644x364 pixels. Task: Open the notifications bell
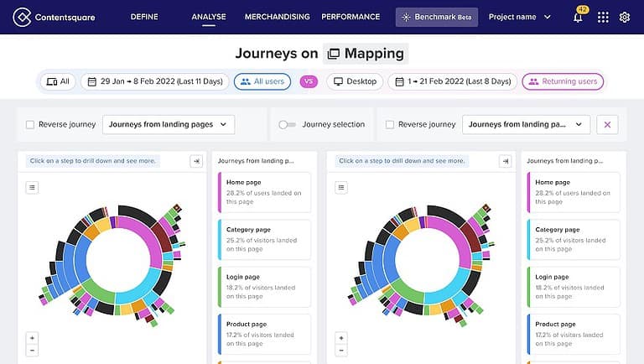pyautogui.click(x=578, y=18)
